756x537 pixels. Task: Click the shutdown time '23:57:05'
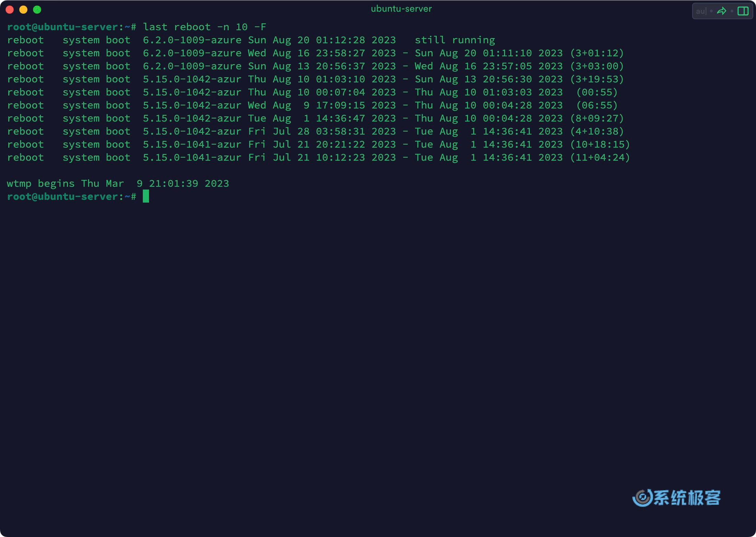point(507,66)
